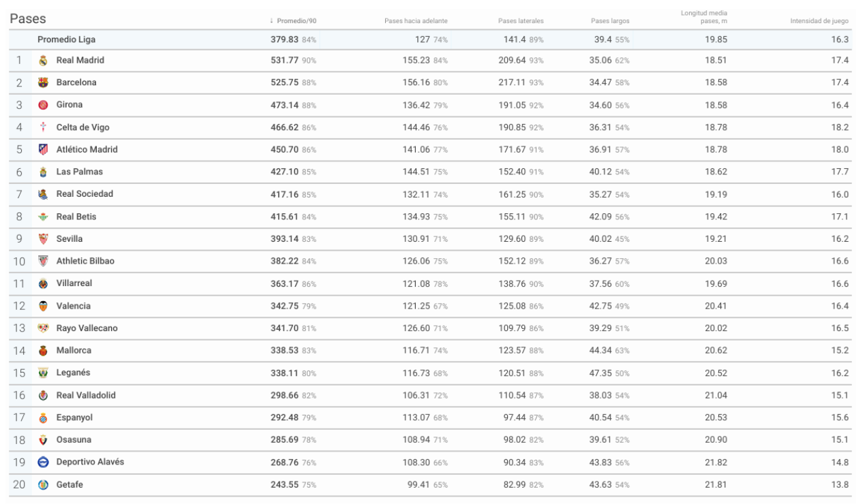This screenshot has width=867, height=504.
Task: Click Barcelona's 217.11 lateral passes value
Action: click(513, 82)
